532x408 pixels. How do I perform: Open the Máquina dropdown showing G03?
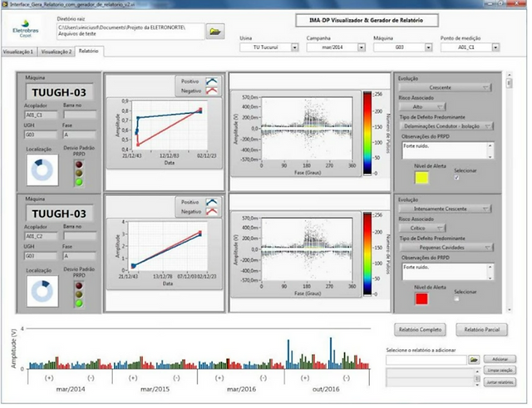428,47
